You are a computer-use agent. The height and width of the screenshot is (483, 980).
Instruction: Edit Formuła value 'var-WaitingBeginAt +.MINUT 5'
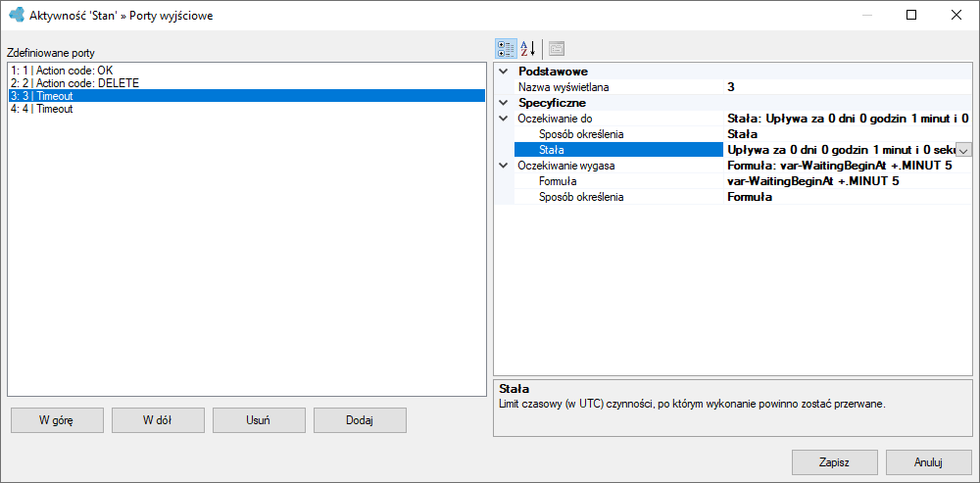[x=848, y=181]
